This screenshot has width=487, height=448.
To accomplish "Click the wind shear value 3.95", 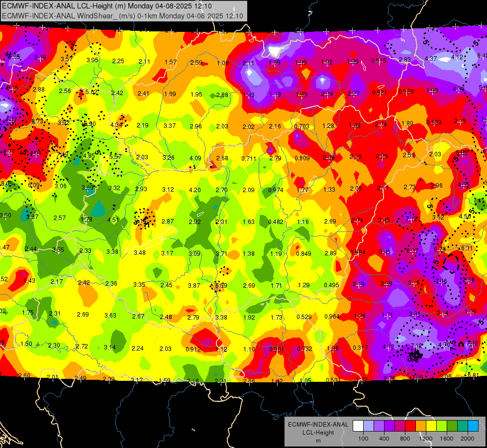I will tap(92, 60).
